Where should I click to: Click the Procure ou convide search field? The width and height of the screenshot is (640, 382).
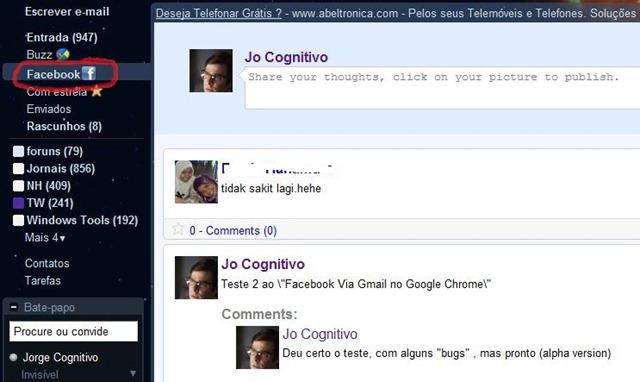click(x=73, y=331)
